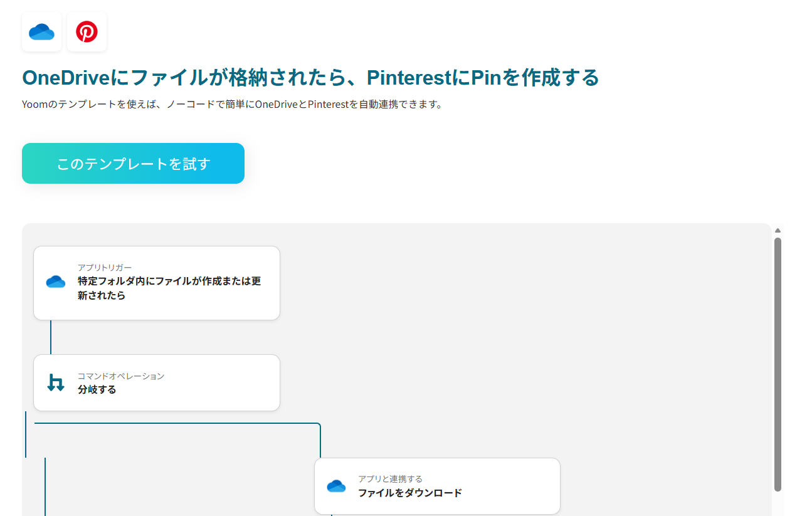This screenshot has width=812, height=516.
Task: Click OneDrive icon in ファイルをダウンロード card
Action: 336,486
